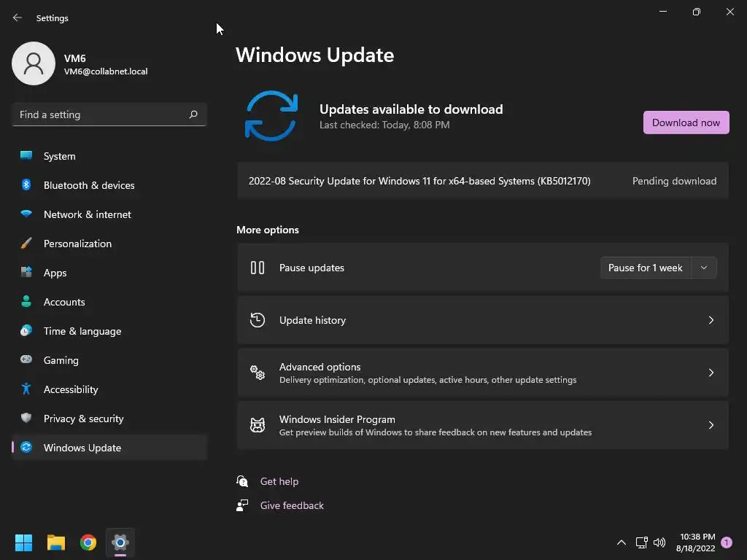Click the back arrow in Settings

[18, 18]
